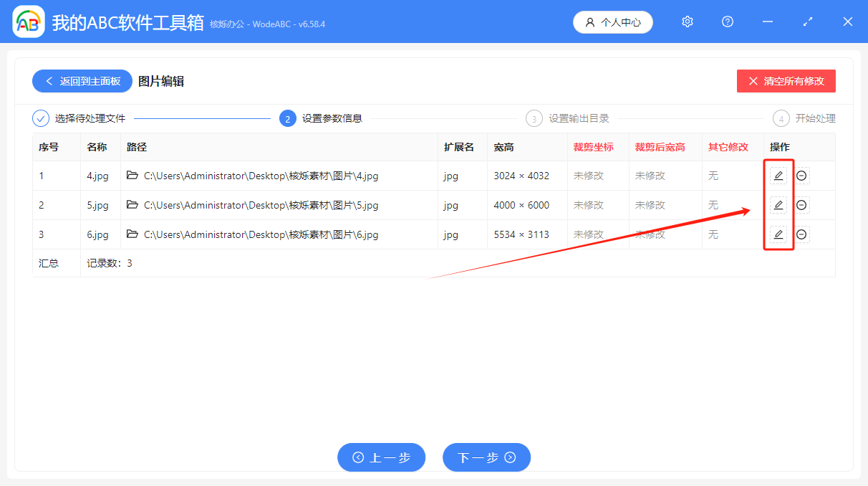Open the settings gear icon
The height and width of the screenshot is (486, 868).
click(x=688, y=22)
